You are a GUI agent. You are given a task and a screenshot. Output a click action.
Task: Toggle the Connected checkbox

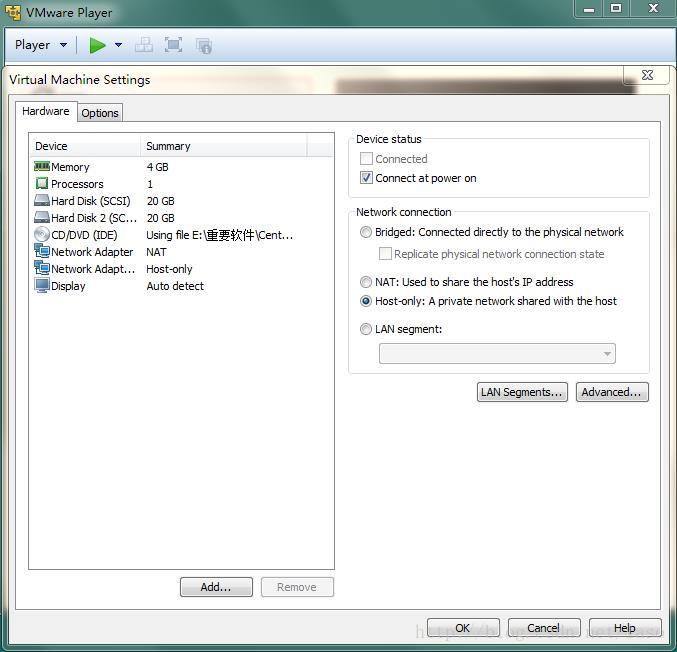coord(366,158)
